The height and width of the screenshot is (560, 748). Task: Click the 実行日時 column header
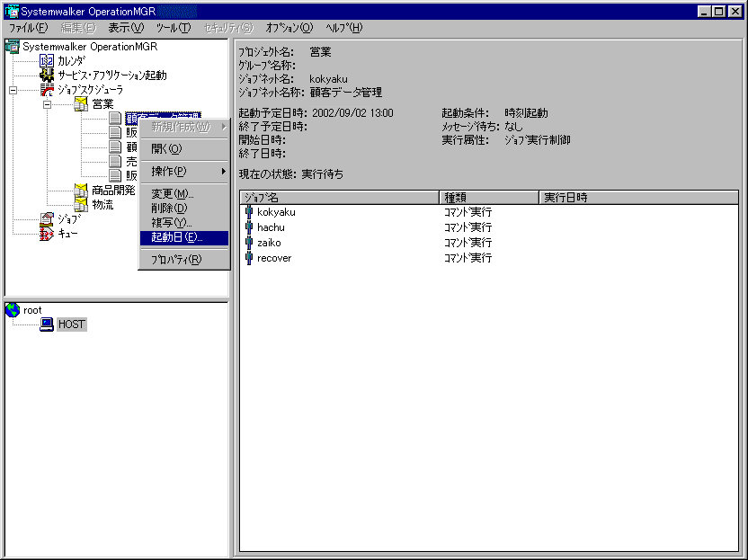(x=638, y=197)
